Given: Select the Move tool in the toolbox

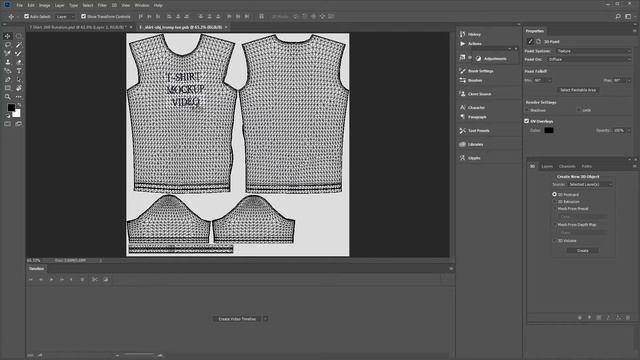Looking at the screenshot, I should point(7,36).
